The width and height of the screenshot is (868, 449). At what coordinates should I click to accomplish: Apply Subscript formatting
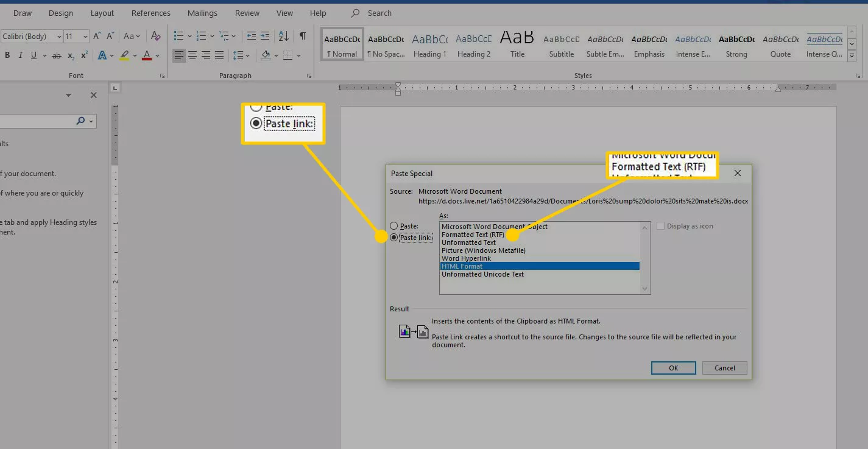[71, 55]
